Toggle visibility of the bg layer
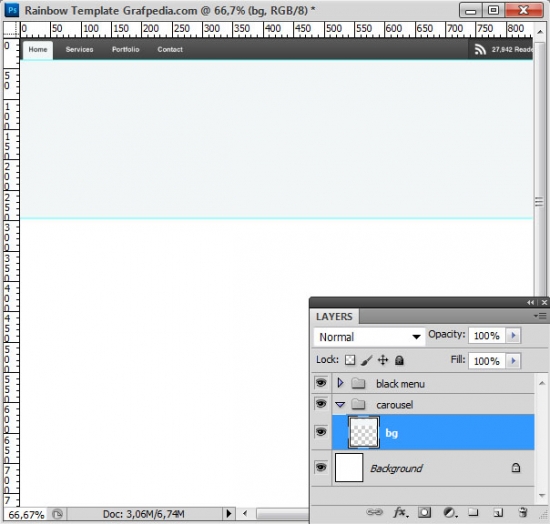Viewport: 550px width, 524px height. (x=321, y=431)
